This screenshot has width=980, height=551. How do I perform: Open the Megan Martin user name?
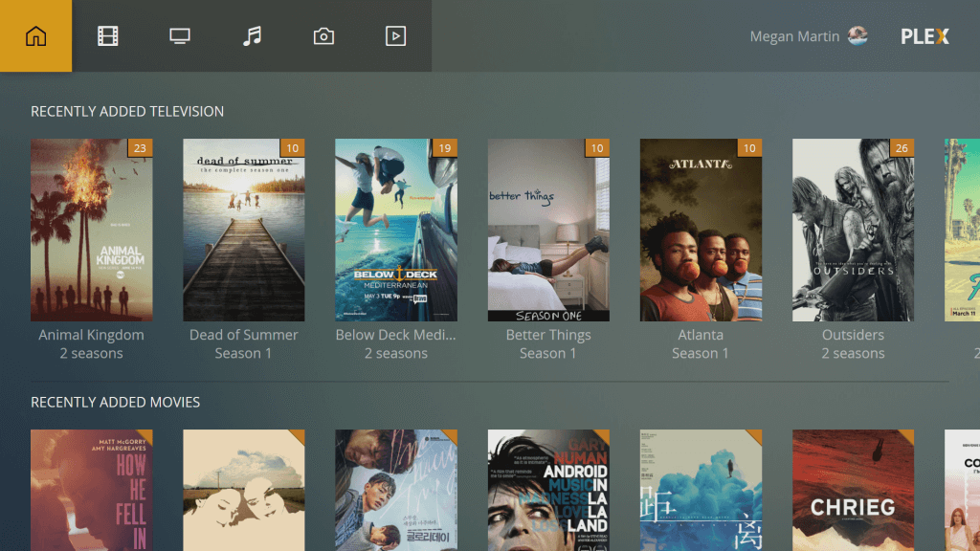click(x=794, y=36)
